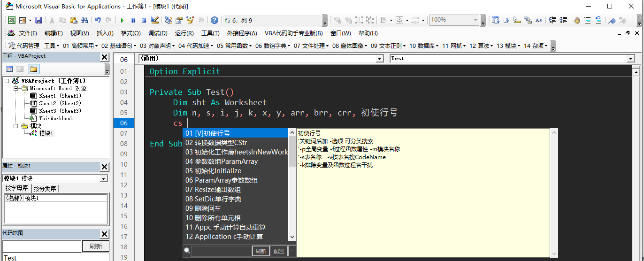
Task: Undo the last edit with the Undo arrow
Action: pyautogui.click(x=98, y=20)
